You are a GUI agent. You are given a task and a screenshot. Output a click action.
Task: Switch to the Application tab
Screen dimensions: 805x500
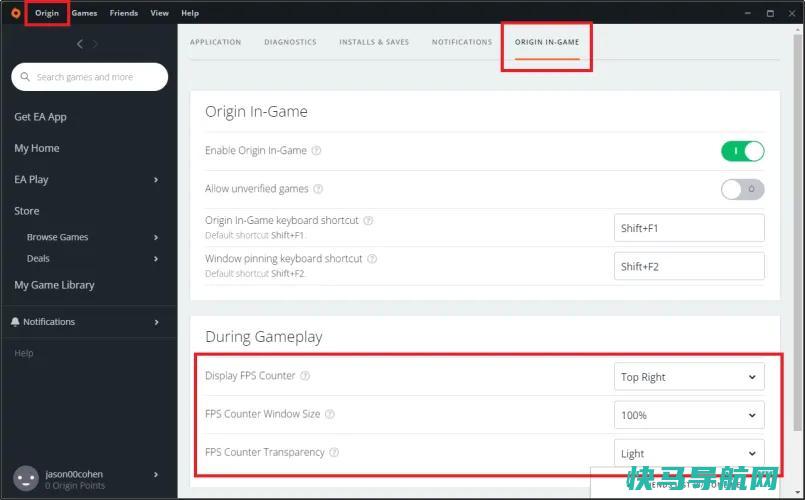216,42
